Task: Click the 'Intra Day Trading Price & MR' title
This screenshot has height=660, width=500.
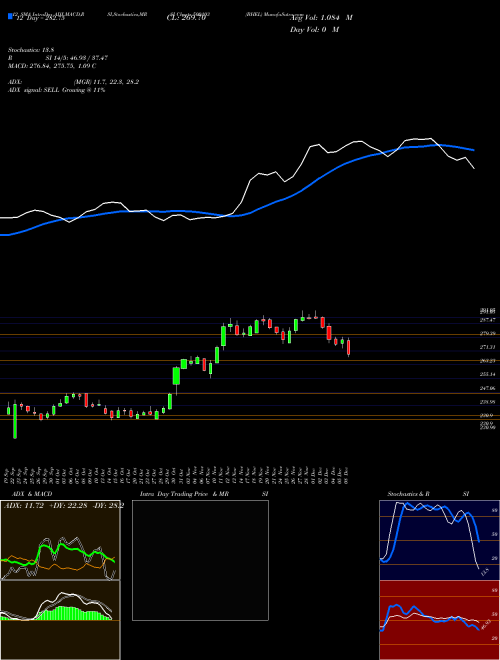Action: point(185,494)
